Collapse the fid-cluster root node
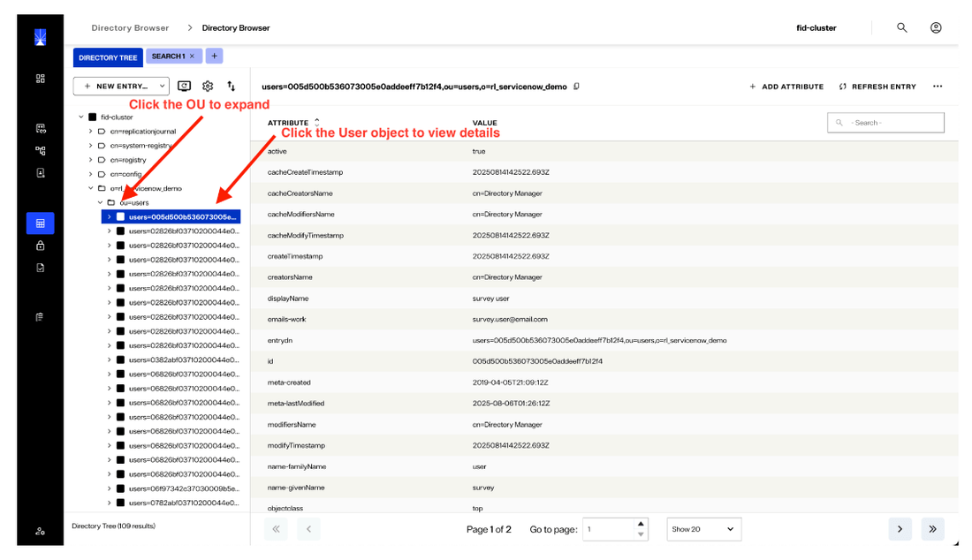972x560 pixels. pos(81,117)
